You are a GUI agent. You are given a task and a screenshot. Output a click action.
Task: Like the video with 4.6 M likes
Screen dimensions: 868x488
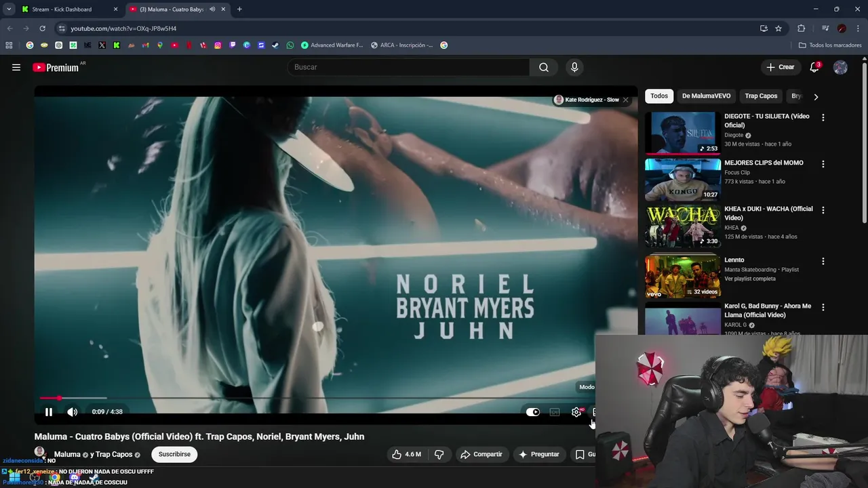pyautogui.click(x=406, y=454)
